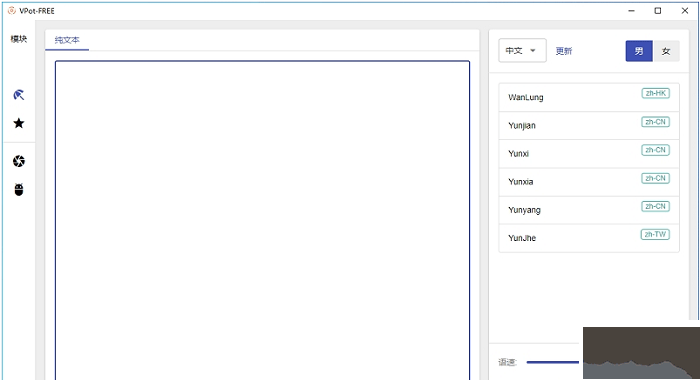Maximize the VPot-FREE window
This screenshot has height=380, width=700.
point(658,10)
